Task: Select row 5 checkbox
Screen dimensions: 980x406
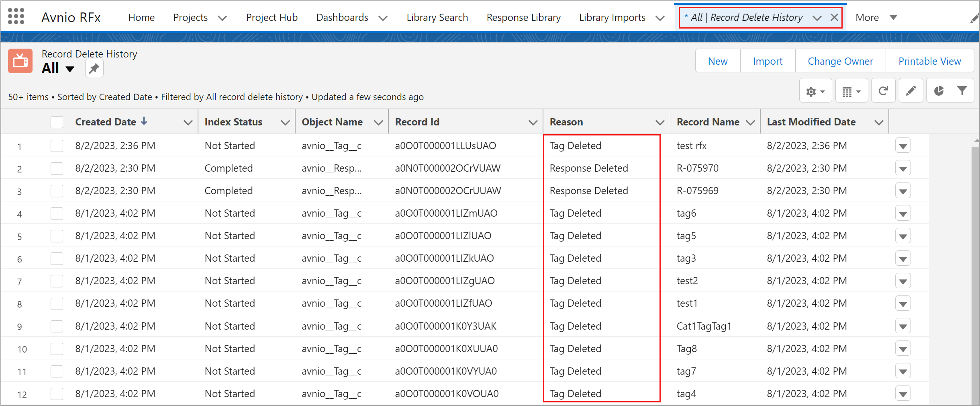Action: click(x=57, y=236)
